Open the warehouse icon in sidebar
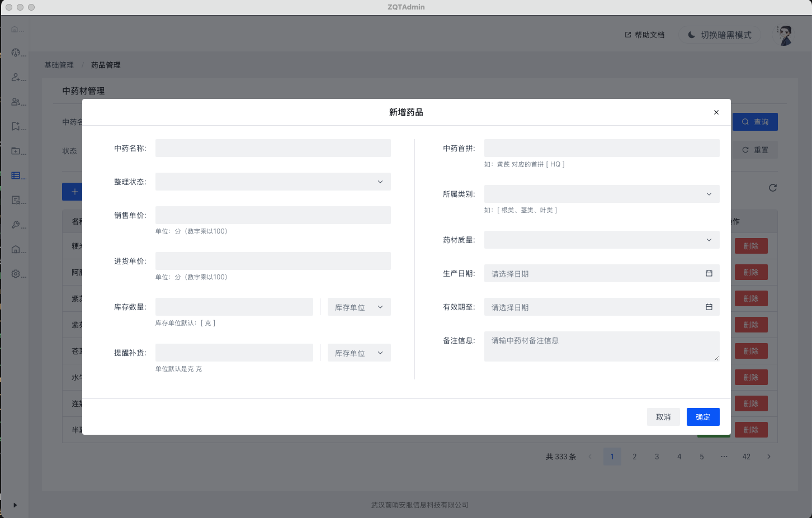The width and height of the screenshot is (812, 518). (16, 249)
